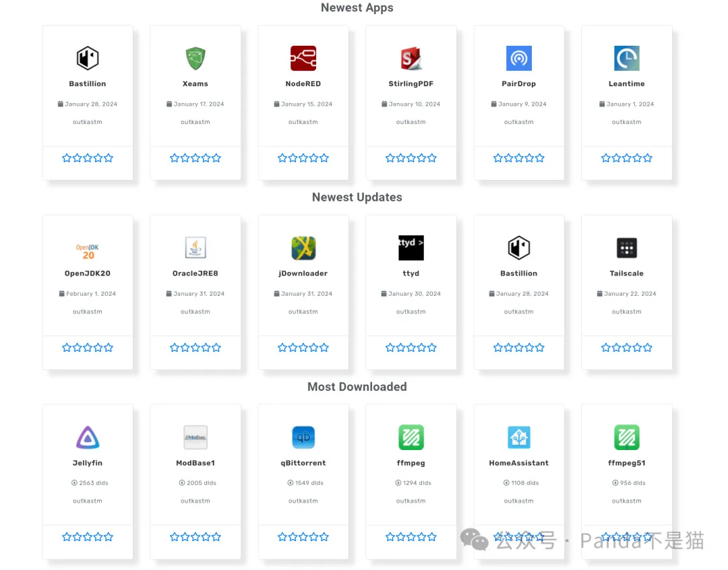Click outkastm author under Jellyfin
The image size is (728, 570).
[87, 501]
